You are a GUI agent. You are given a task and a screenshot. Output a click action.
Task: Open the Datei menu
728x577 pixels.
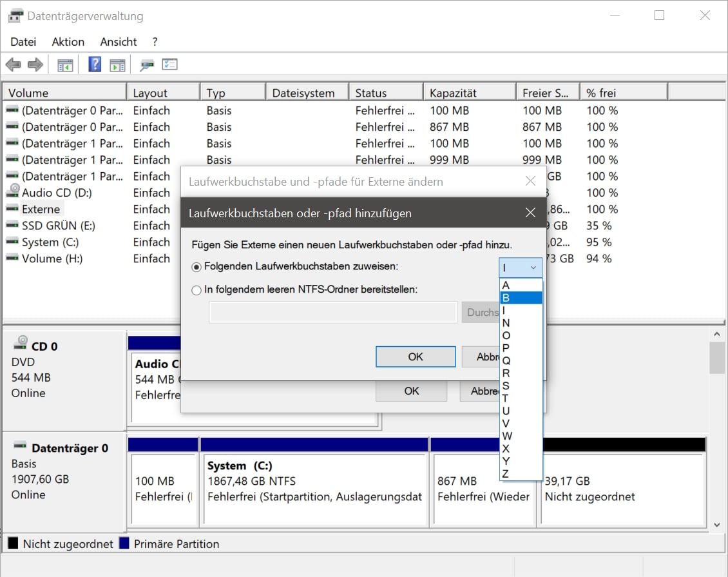coord(23,42)
